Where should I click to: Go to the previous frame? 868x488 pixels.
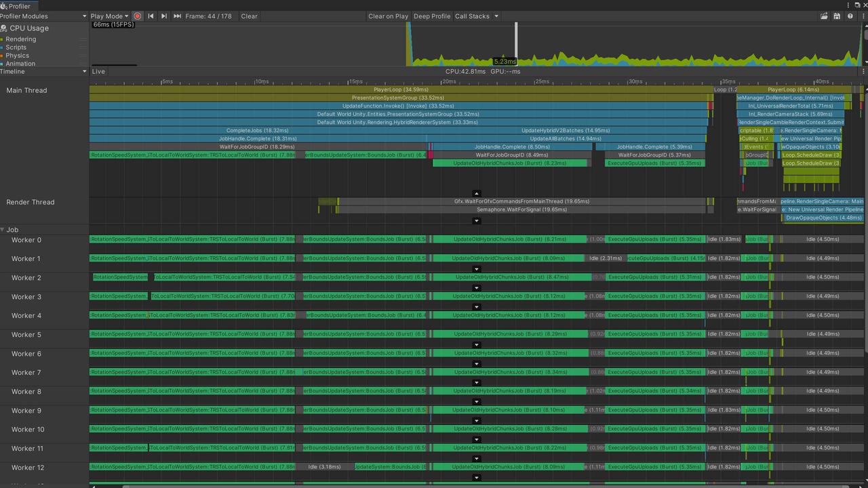(151, 16)
